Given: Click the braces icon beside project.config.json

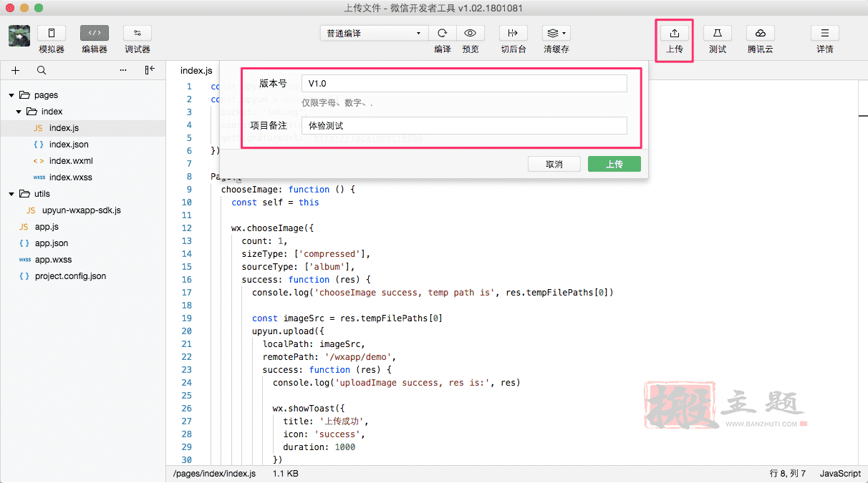Looking at the screenshot, I should point(24,276).
